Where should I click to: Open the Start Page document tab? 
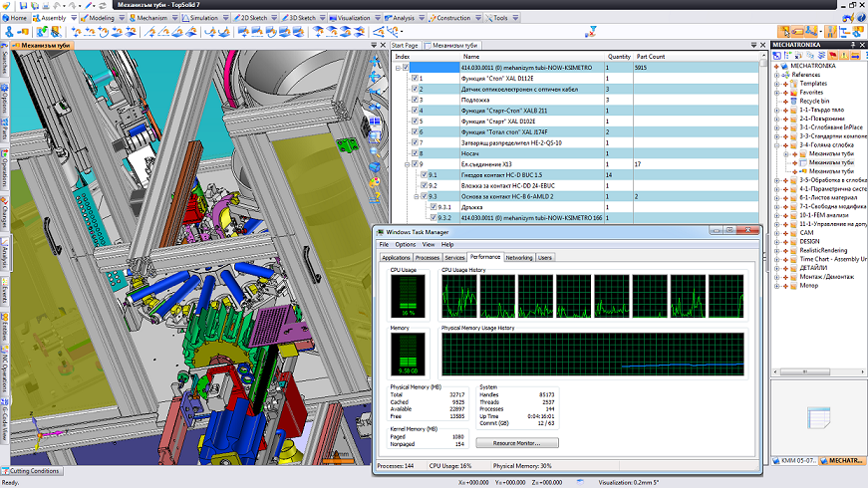click(x=405, y=46)
